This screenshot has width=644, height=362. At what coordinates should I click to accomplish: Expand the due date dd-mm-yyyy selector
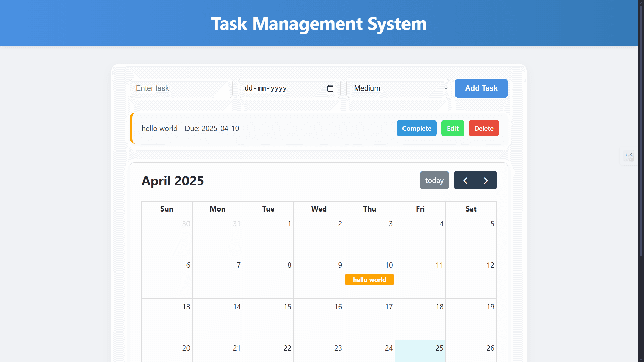[285, 88]
